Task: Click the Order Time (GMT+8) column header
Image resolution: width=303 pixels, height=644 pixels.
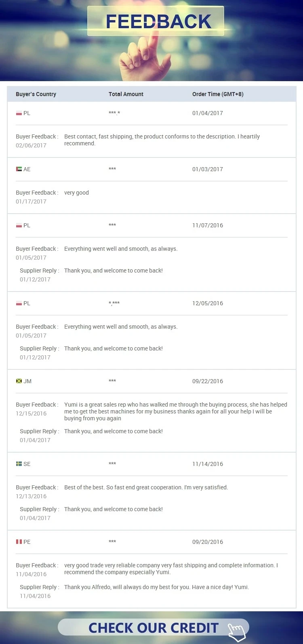Action: click(x=218, y=94)
